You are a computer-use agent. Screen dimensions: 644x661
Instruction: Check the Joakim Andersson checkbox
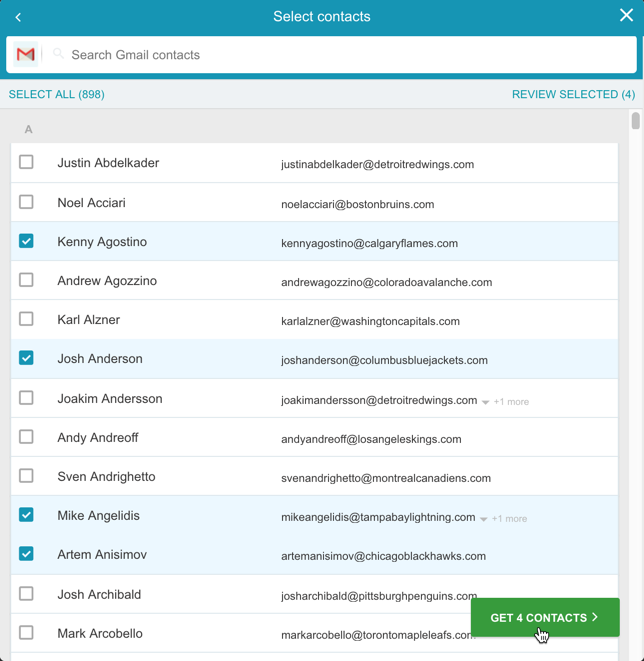(26, 398)
